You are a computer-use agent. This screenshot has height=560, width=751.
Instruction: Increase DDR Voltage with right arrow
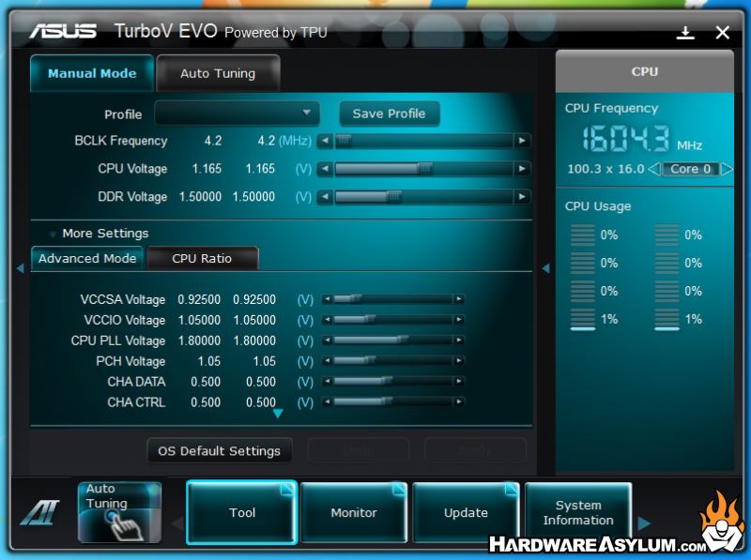click(x=522, y=196)
